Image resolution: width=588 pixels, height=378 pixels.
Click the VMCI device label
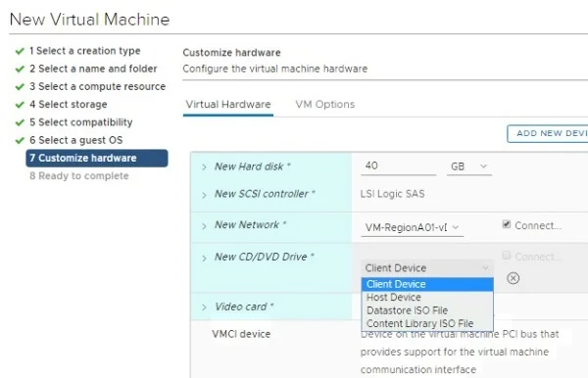coord(241,334)
